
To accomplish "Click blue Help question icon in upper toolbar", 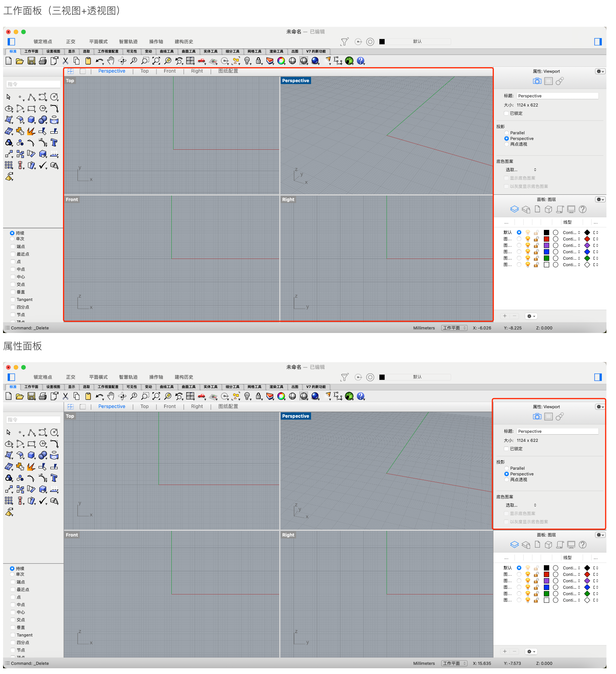I will [x=361, y=61].
